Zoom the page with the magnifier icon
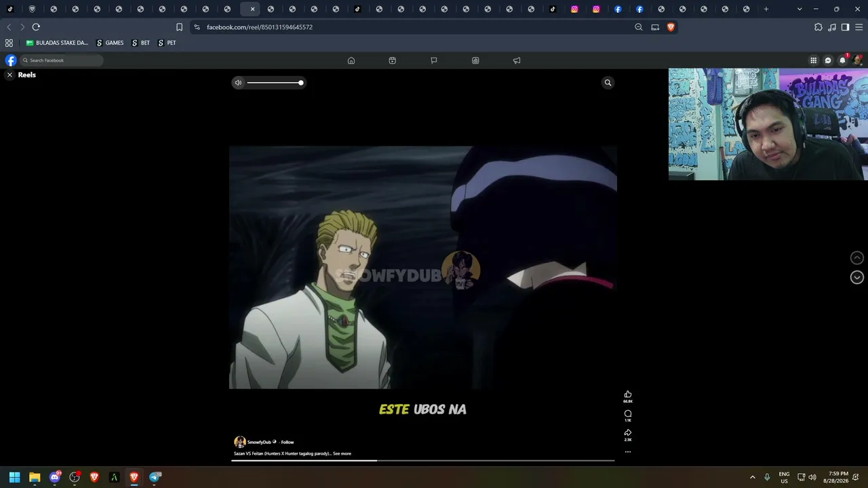 [x=639, y=27]
